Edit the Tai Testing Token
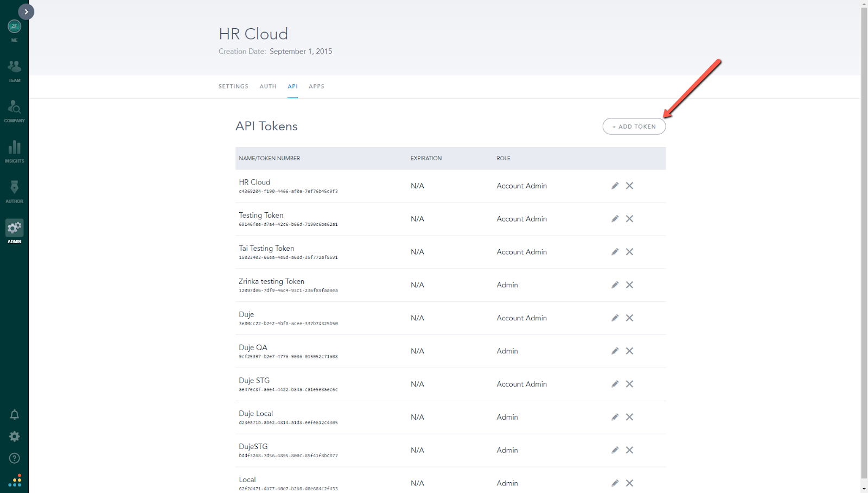 [x=615, y=252]
